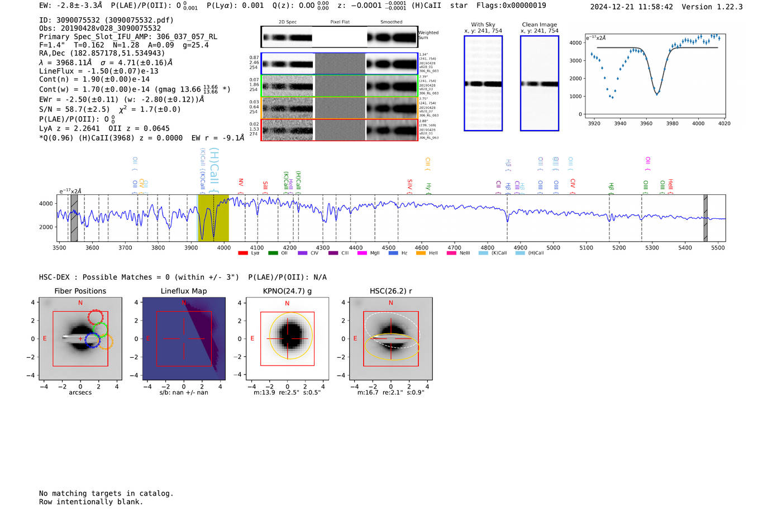Click the blue dashed fiber circle
782x532 pixels.
point(93,340)
